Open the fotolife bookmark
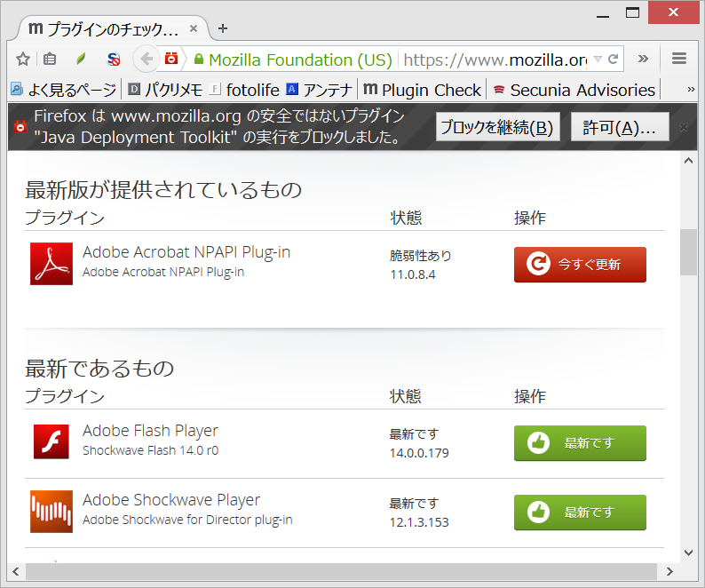The image size is (705, 588). tap(245, 90)
